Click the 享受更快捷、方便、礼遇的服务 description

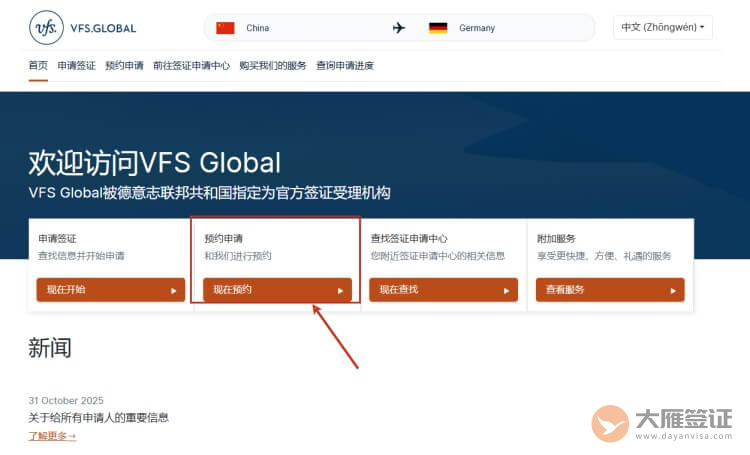[x=604, y=256]
